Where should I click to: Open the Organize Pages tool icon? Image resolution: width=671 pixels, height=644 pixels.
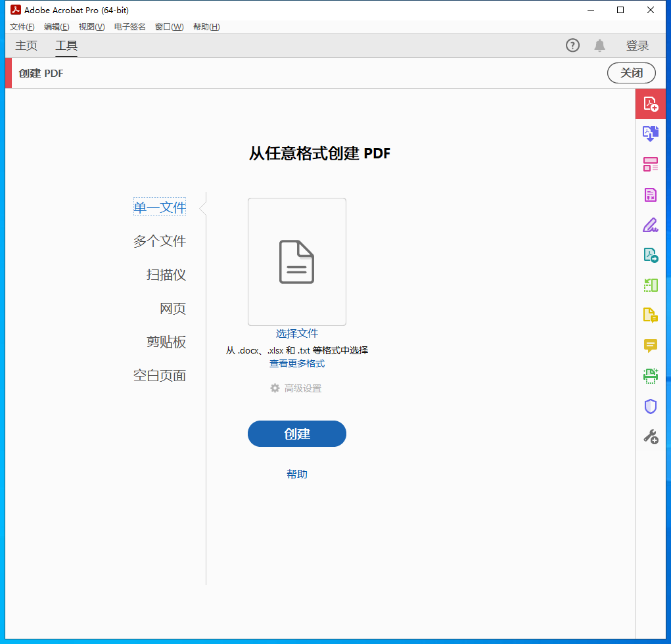click(x=651, y=285)
